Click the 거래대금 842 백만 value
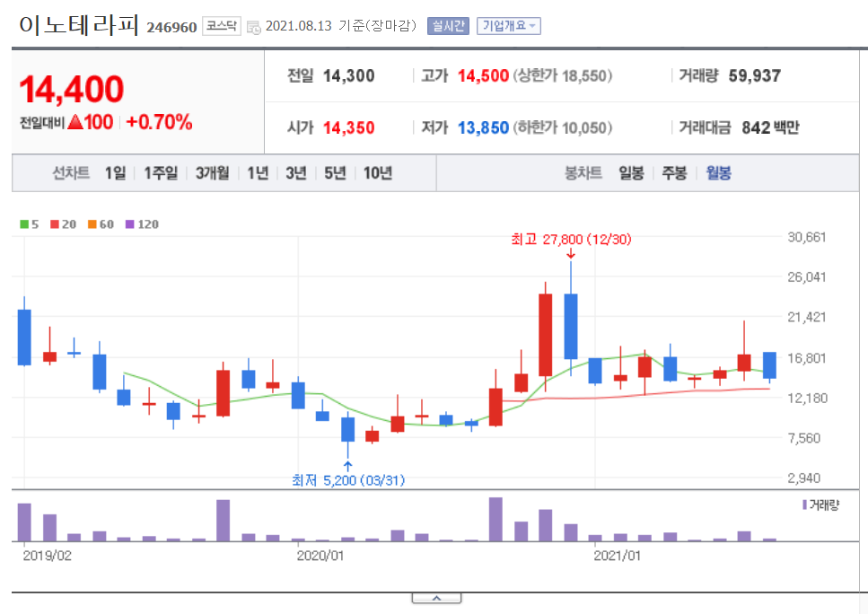Screen dimensions: 868x614 pyautogui.click(x=770, y=127)
